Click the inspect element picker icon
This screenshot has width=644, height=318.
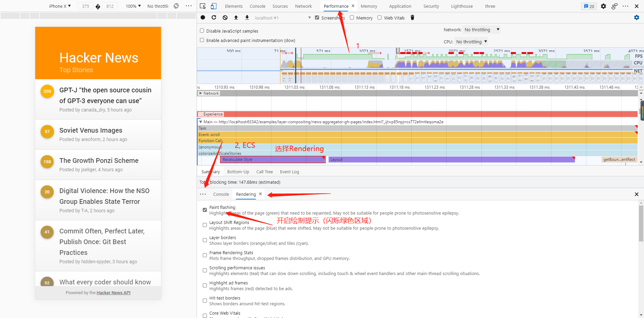click(203, 6)
